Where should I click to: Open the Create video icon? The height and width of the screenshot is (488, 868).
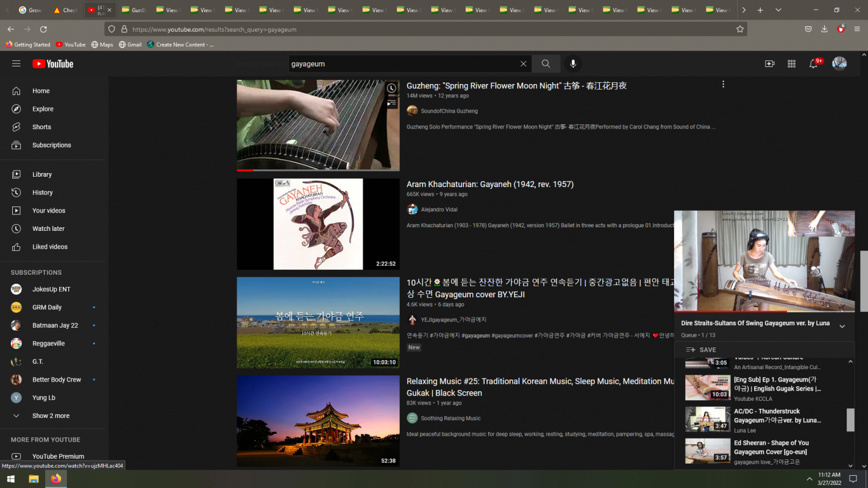coord(770,63)
